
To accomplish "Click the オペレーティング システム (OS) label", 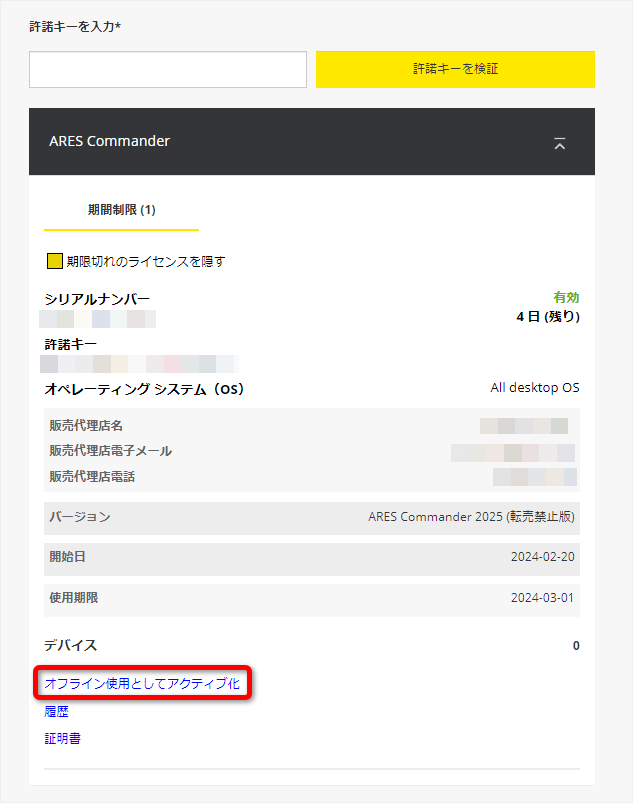I will [144, 389].
